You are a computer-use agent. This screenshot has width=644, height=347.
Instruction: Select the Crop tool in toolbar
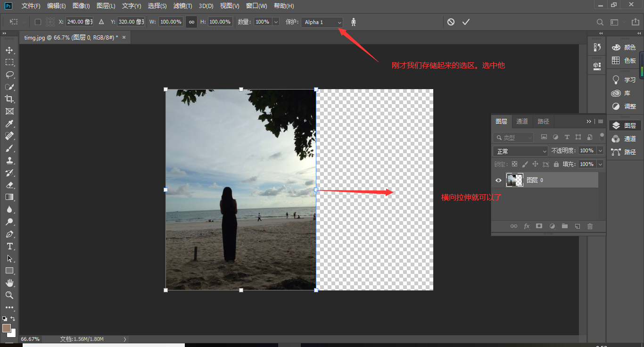coord(9,99)
